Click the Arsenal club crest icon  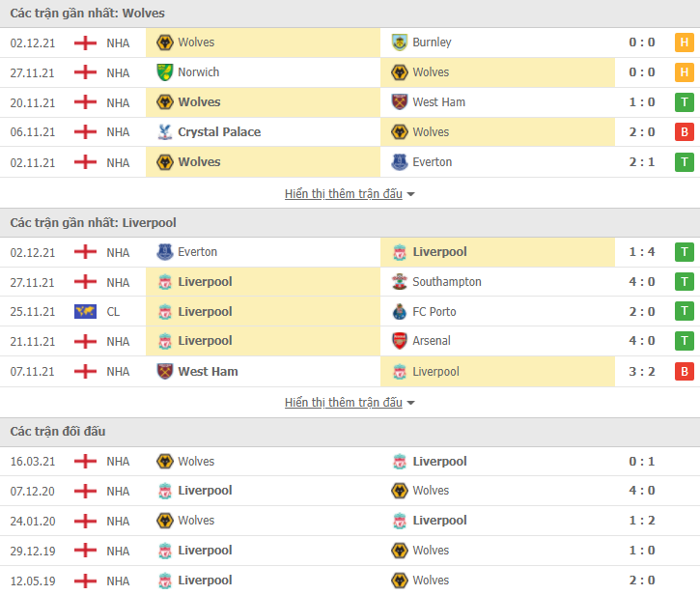[399, 341]
